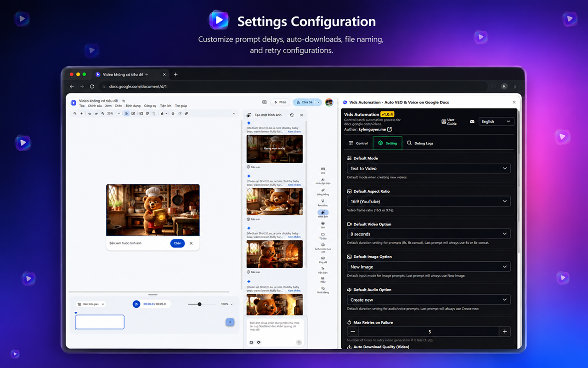The height and width of the screenshot is (368, 588).
Task: Star the Video không có tiêu đề document
Action: coord(124,101)
